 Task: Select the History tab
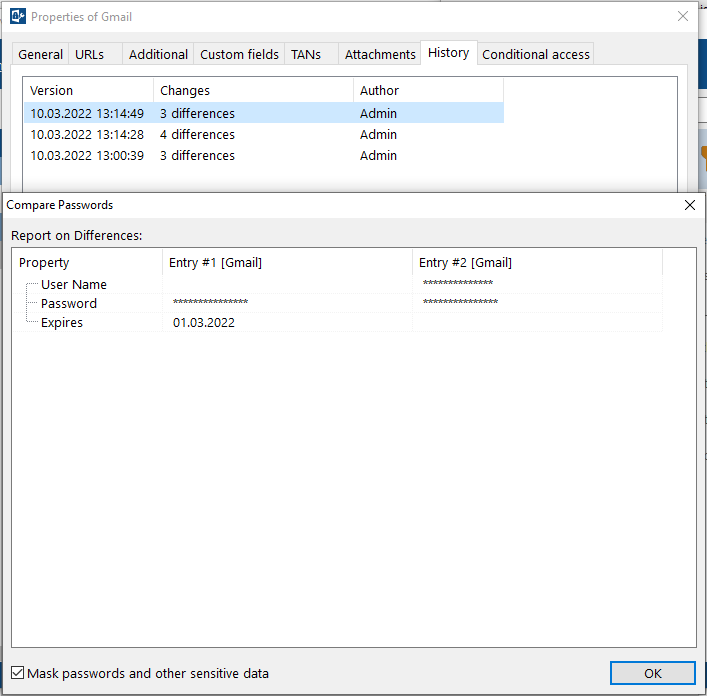point(449,53)
